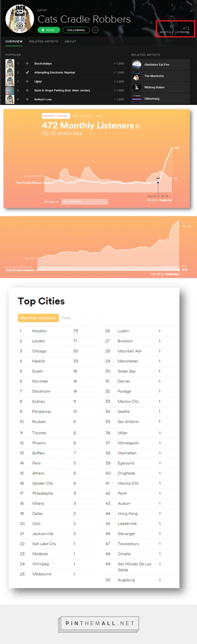Select the Chicago city row
The height and width of the screenshot is (644, 197).
pyautogui.click(x=57, y=351)
